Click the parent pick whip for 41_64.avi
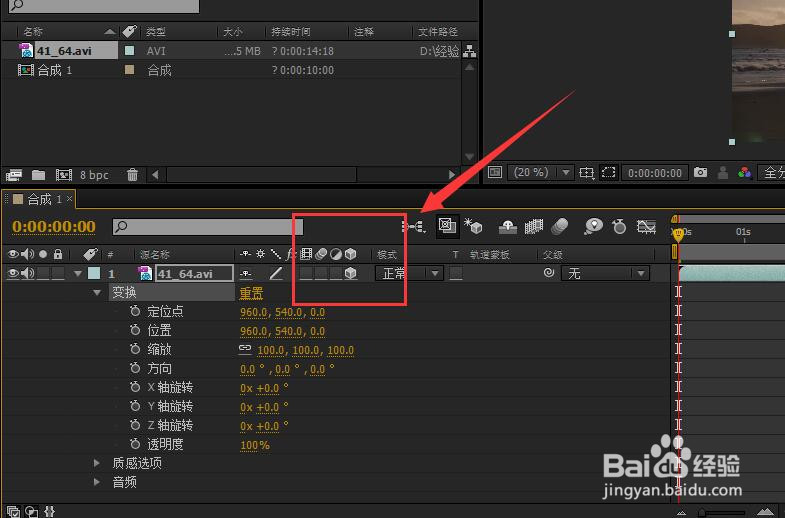 [x=549, y=273]
